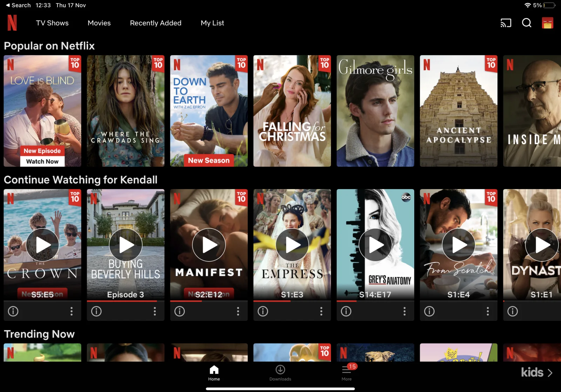Open the Cast to device icon

[x=506, y=23]
